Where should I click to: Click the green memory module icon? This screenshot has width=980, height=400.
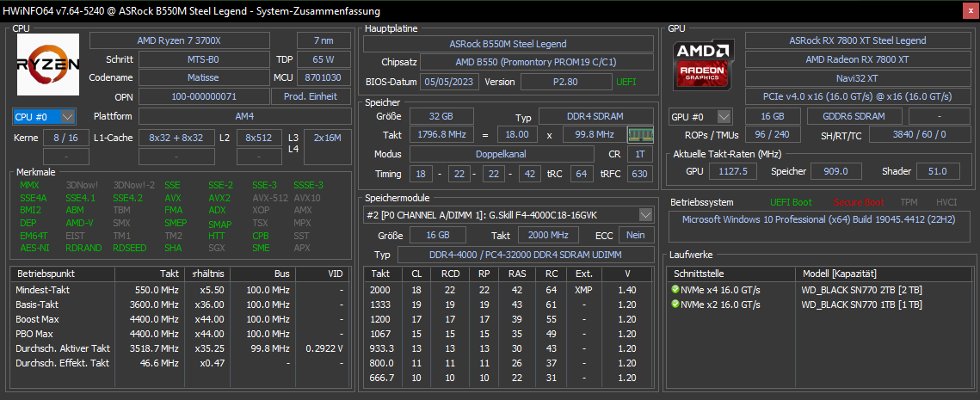coord(639,135)
